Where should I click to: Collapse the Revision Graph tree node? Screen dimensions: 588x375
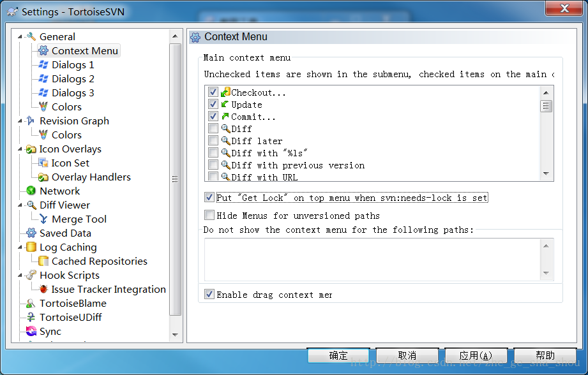point(20,121)
